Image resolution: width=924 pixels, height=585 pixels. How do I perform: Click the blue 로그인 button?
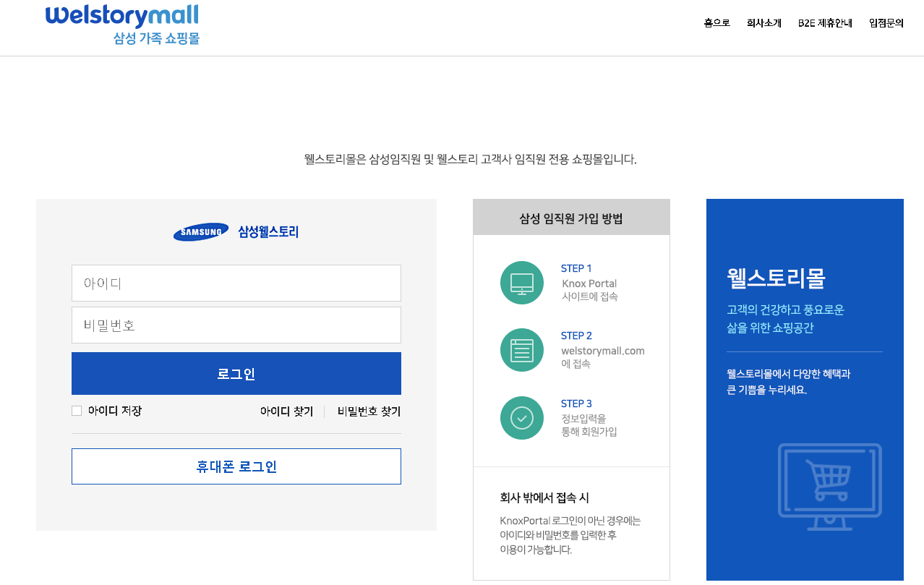[236, 374]
